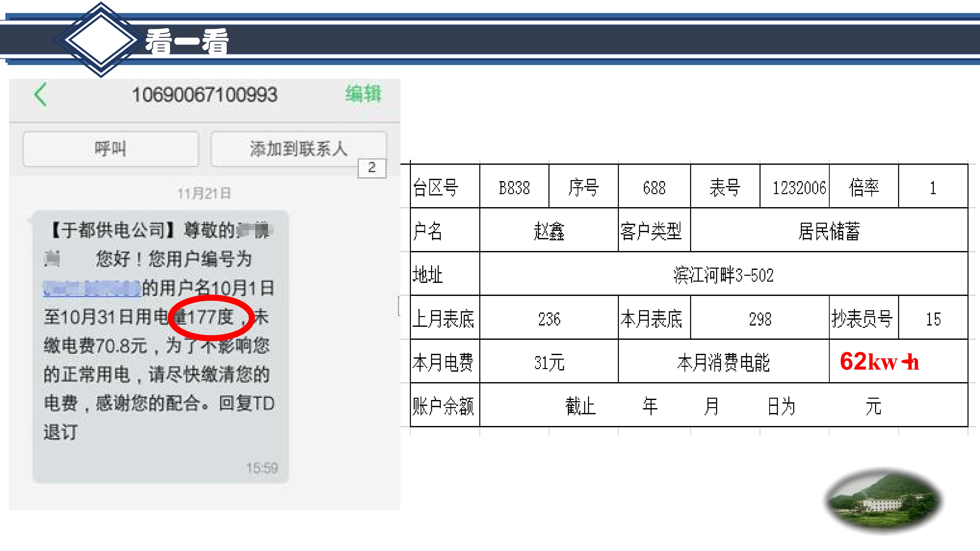
Task: Select meter number cell 1232006
Action: 799,187
